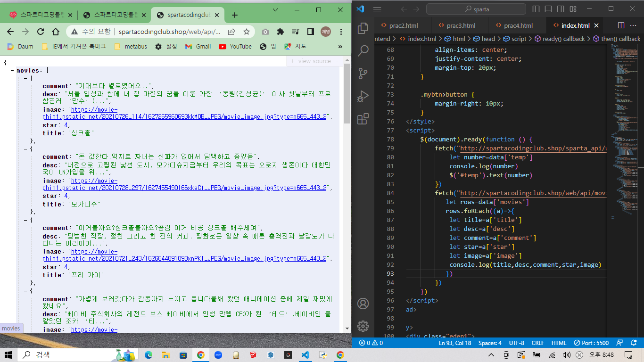Stop Live Server Port : 5500
Image resolution: width=644 pixels, height=362 pixels.
tap(592, 343)
